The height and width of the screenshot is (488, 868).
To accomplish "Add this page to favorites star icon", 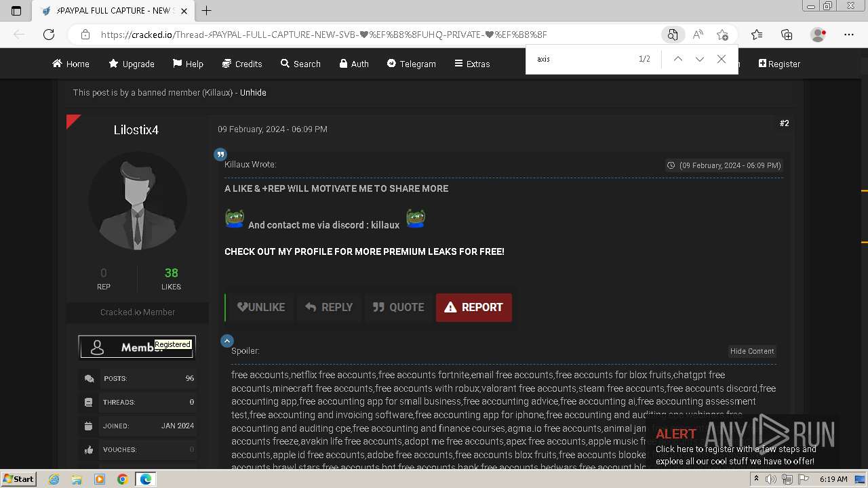I will [722, 35].
